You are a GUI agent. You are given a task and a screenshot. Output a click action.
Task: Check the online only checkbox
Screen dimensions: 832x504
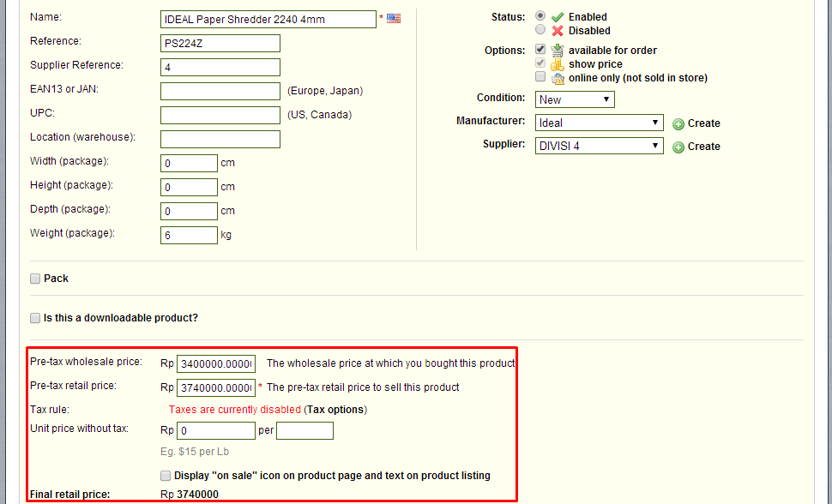(x=540, y=76)
